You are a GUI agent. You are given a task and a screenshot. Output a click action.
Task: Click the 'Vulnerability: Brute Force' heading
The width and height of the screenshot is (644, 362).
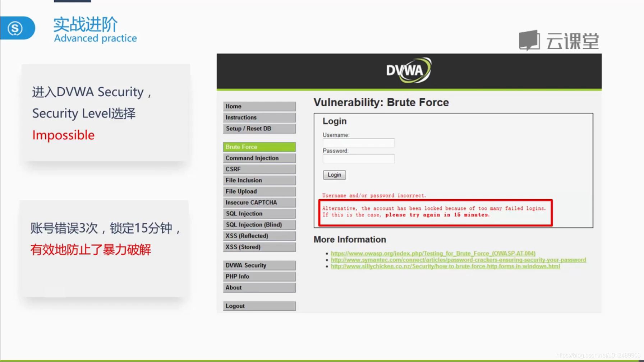point(381,102)
